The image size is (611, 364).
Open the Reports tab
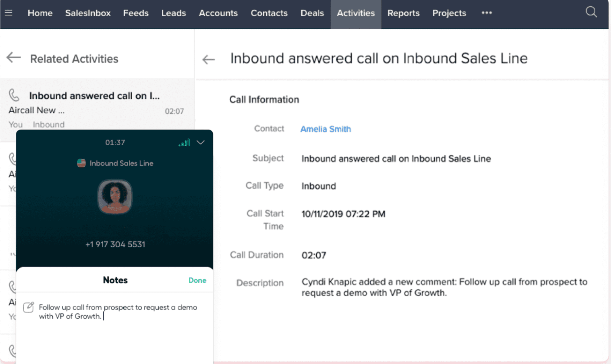click(x=403, y=13)
